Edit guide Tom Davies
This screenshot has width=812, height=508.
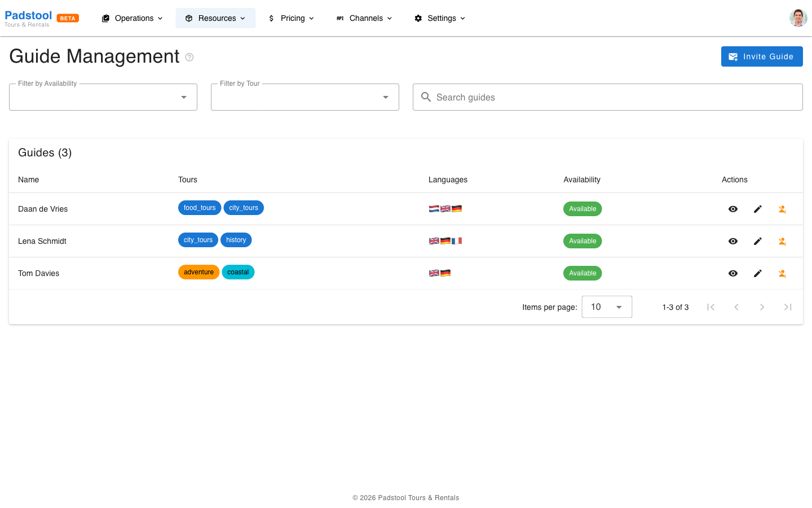[x=758, y=273]
